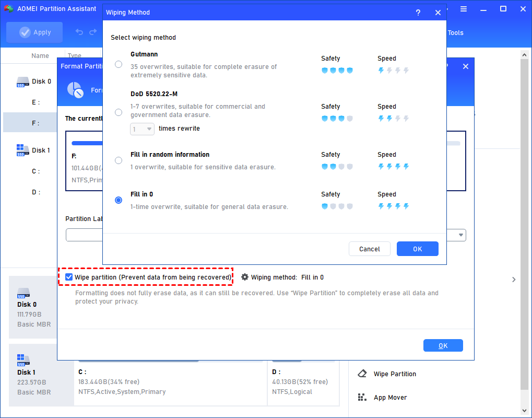Click the DoD 5520.22-M Safety shields rating
Screen dimensions: 532x418
pos(337,118)
